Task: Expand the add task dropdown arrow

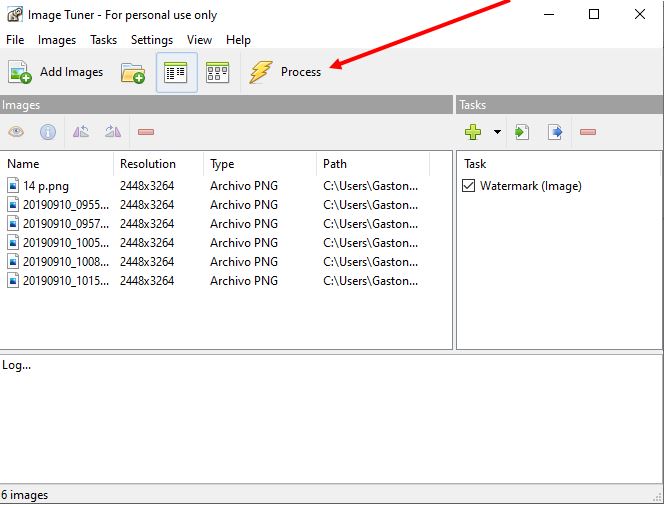Action: [497, 132]
